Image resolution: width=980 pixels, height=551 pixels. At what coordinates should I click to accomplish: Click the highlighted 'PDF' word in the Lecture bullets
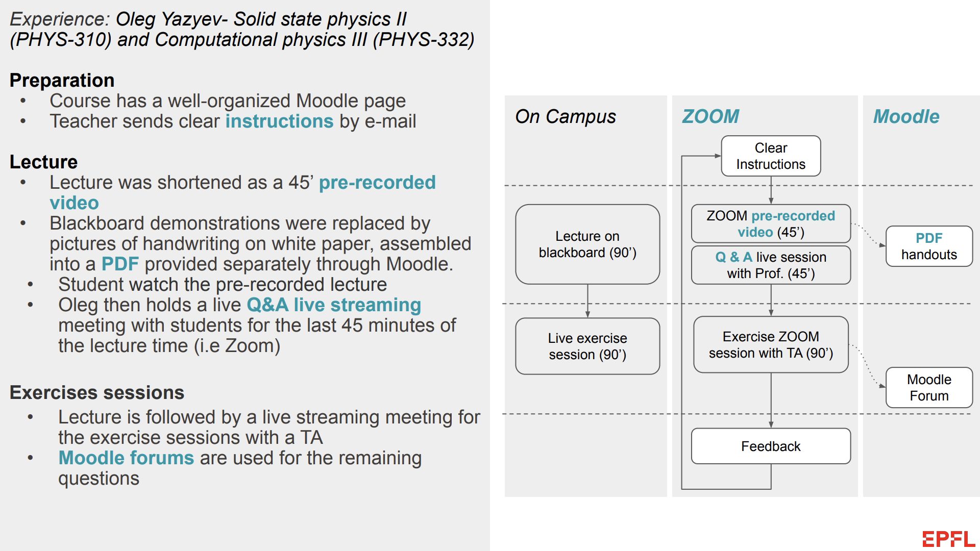click(120, 264)
